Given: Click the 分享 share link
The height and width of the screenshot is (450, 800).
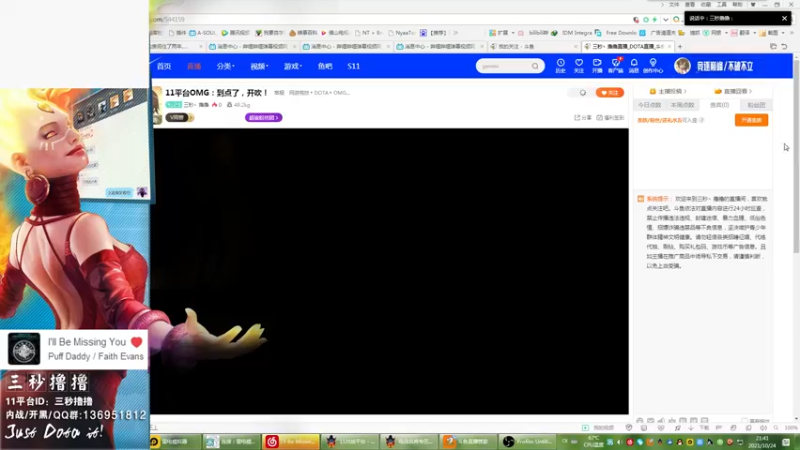Looking at the screenshot, I should [x=583, y=117].
